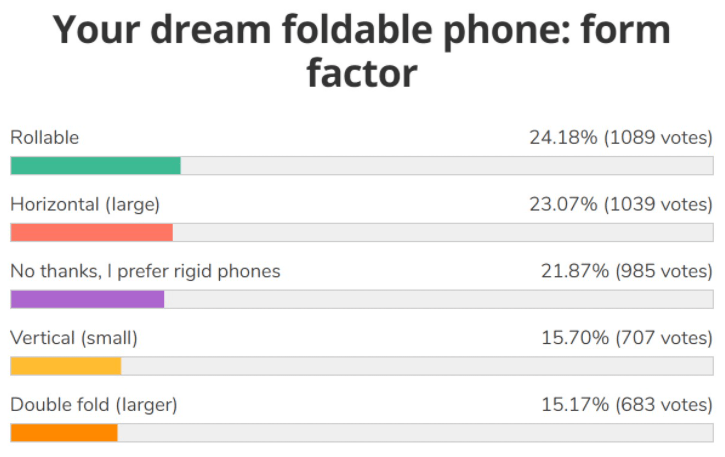The image size is (725, 457).
Task: Click the 24.18% (1089 votes) text
Action: pyautogui.click(x=620, y=138)
